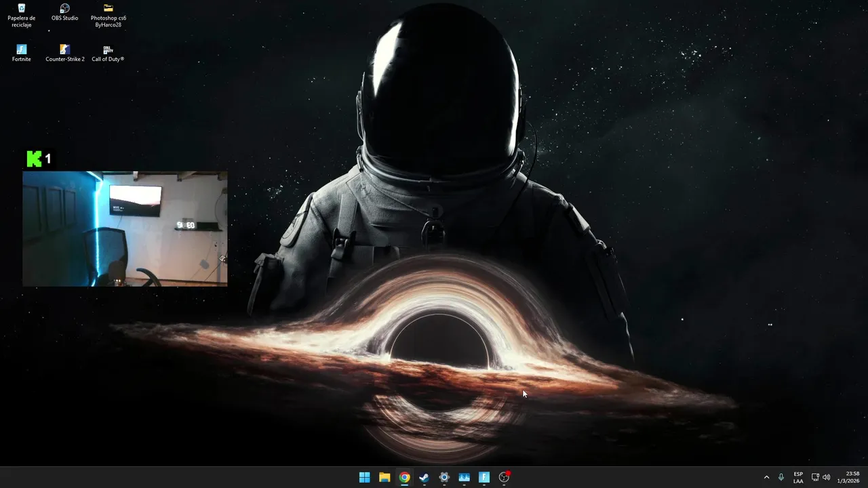Open the gear icon app in taskbar
Screen dimensions: 868x488
444,477
